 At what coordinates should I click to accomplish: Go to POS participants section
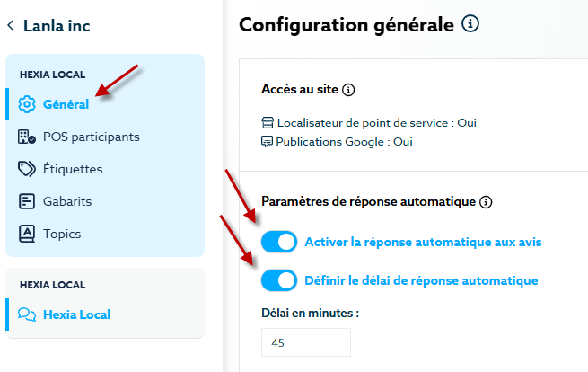click(x=91, y=137)
